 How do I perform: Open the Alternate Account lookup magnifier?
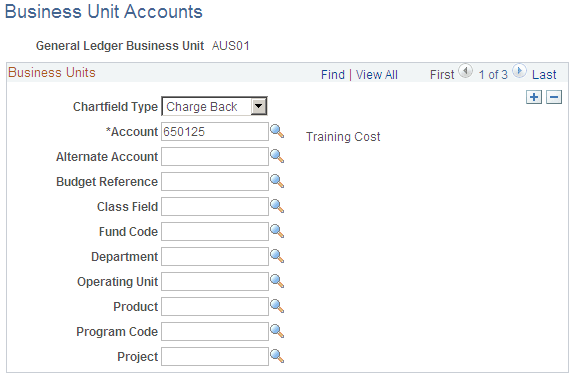point(277,156)
